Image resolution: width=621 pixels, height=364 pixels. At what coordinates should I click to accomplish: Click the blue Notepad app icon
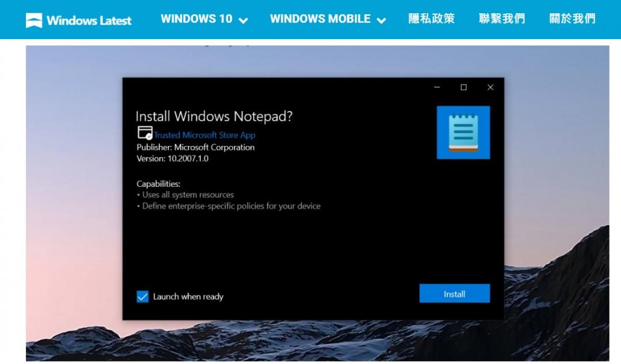pyautogui.click(x=463, y=132)
